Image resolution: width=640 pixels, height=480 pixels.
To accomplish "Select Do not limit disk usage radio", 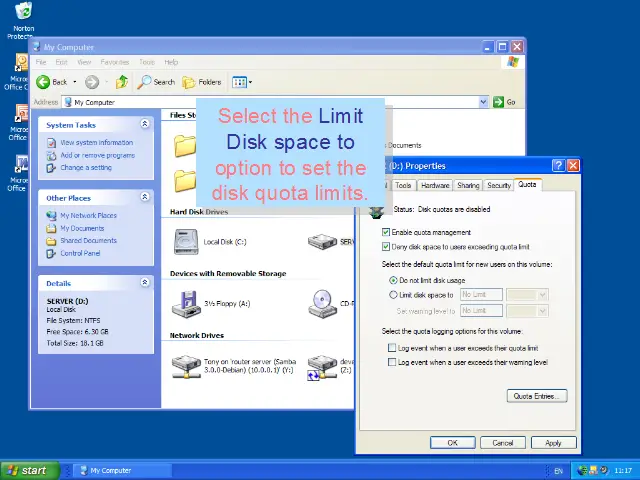I will click(393, 280).
